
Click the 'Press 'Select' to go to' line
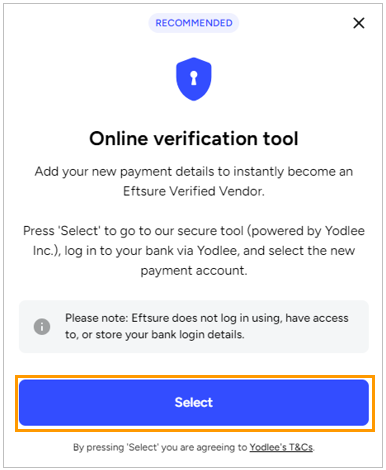194,231
